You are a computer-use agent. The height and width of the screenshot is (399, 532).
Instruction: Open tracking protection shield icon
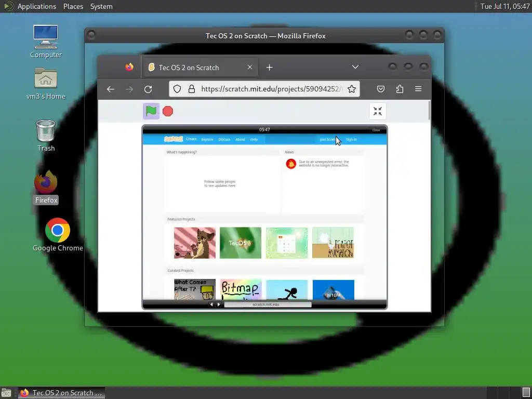tap(177, 89)
